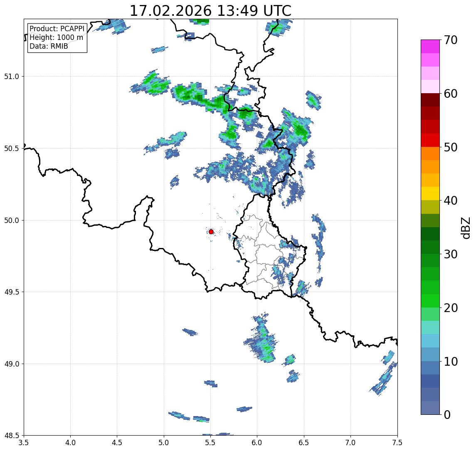The height and width of the screenshot is (451, 476).
Task: Click the colorbar tick label 20
Action: coord(451,308)
